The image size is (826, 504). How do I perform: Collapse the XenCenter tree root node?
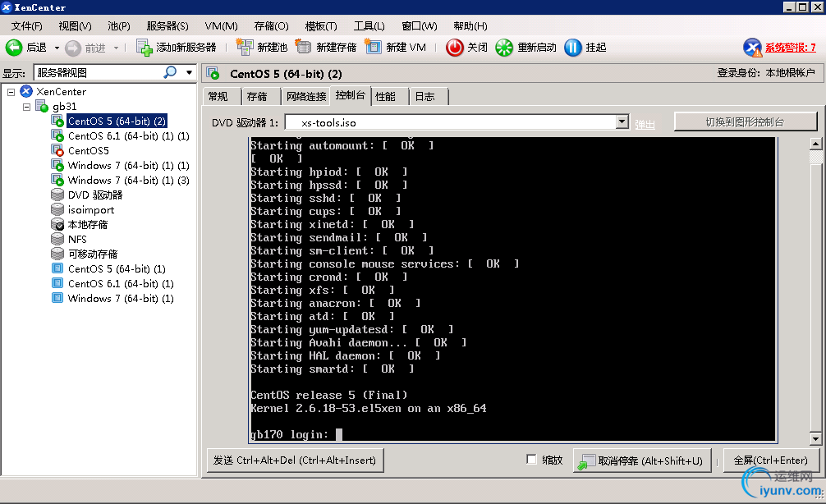pos(11,92)
